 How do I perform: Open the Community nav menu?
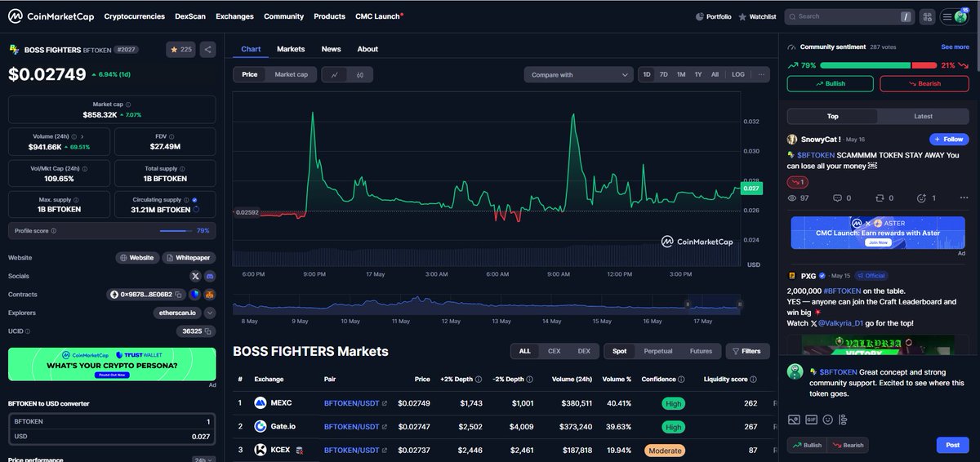coord(283,16)
